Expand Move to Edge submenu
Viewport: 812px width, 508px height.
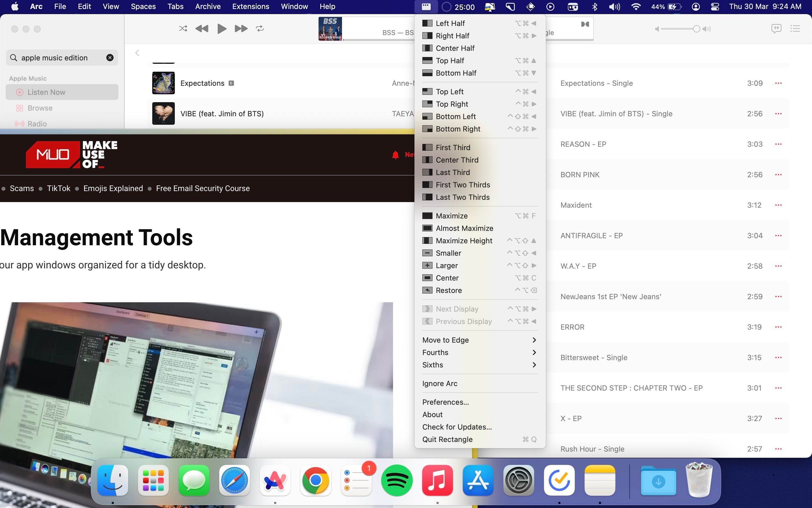[480, 340]
